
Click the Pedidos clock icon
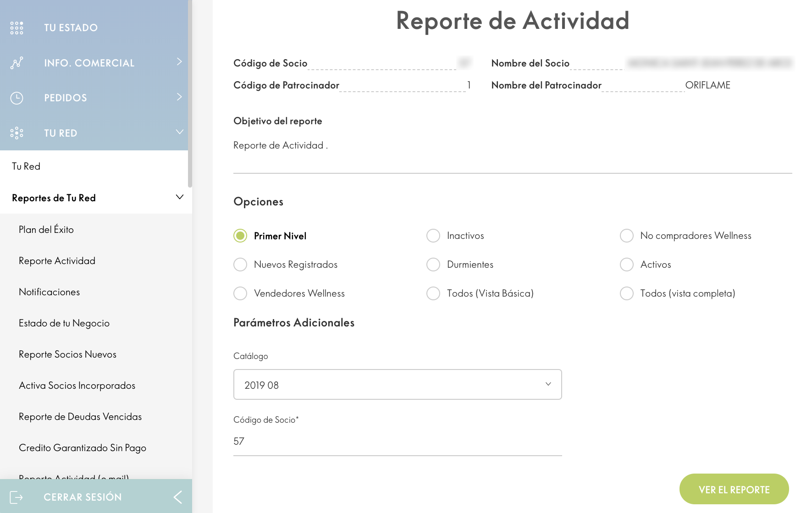17,98
